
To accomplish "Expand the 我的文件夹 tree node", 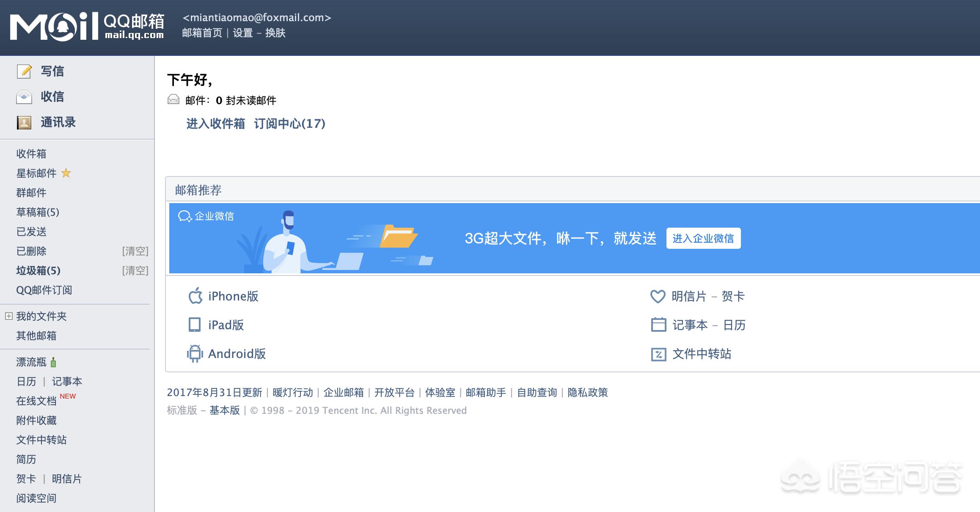I will click(x=8, y=316).
